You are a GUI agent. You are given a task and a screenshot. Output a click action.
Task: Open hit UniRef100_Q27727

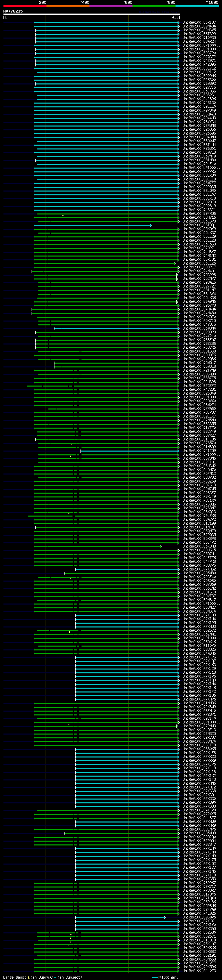(x=199, y=286)
